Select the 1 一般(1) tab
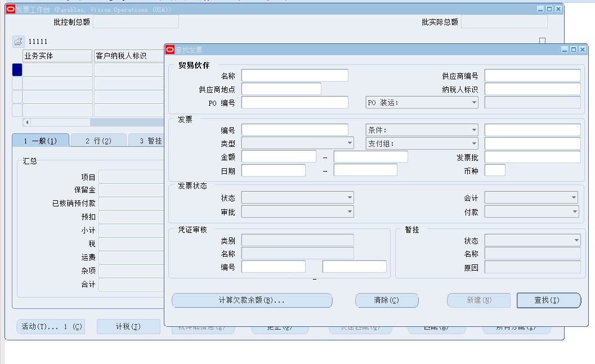Screen dimensions: 595x364 41,141
